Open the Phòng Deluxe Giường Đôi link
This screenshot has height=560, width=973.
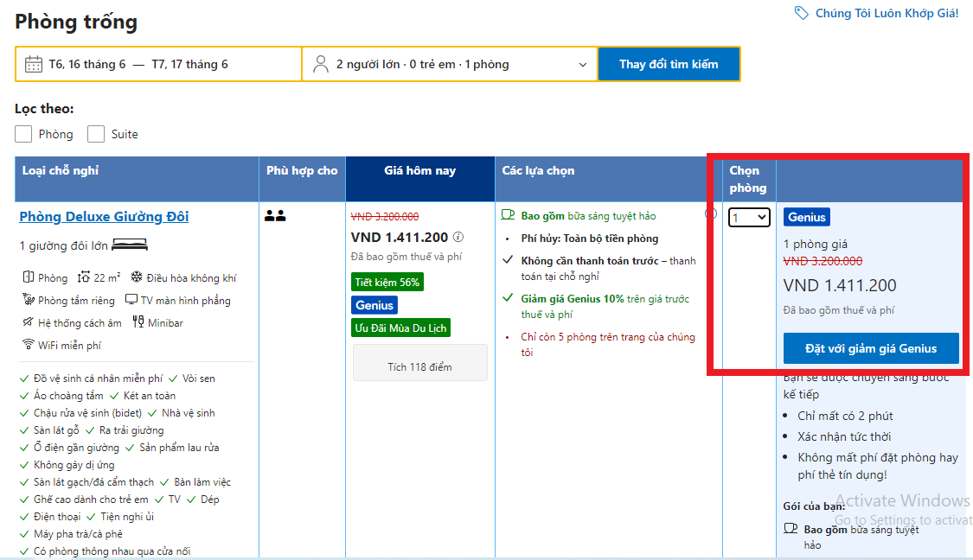(104, 216)
